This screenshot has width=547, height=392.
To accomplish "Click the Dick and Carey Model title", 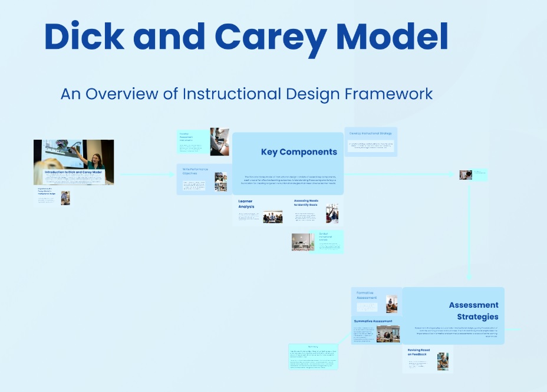I will click(246, 37).
